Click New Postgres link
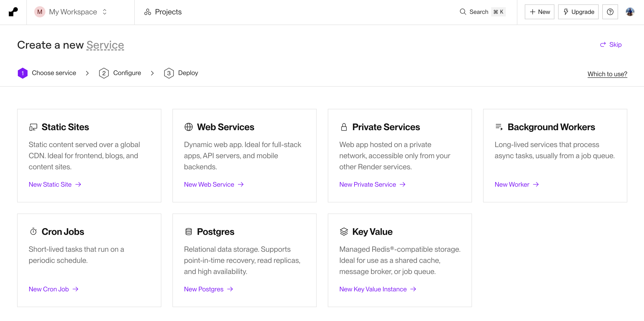 (203, 289)
